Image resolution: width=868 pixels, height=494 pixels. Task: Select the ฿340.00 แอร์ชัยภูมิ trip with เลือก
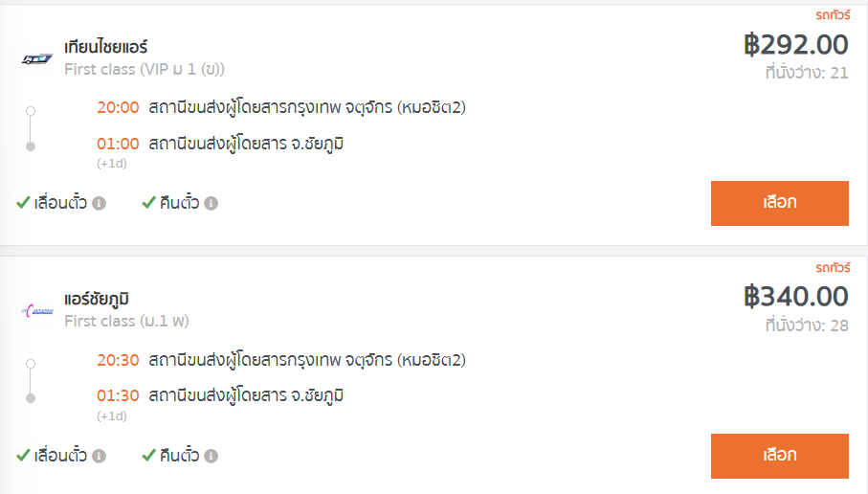pyautogui.click(x=779, y=456)
